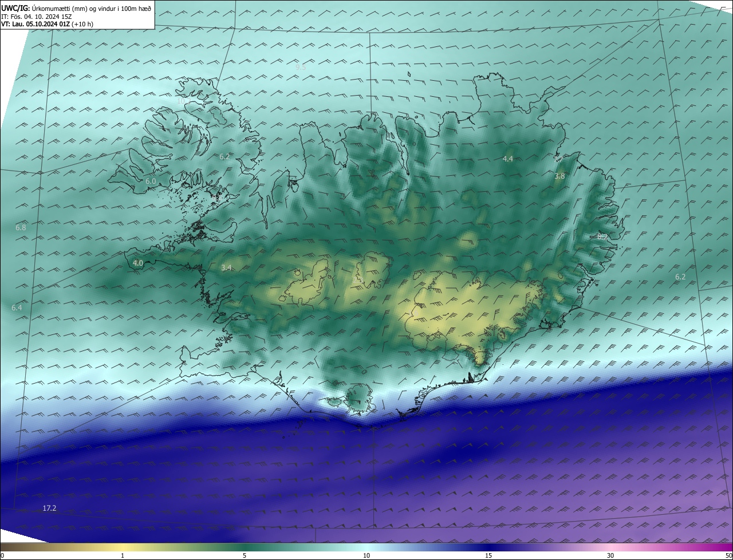Click the title 'Úrkomumætti (mm) og vindur í 100m hæð'
The image size is (733, 560).
coord(92,7)
